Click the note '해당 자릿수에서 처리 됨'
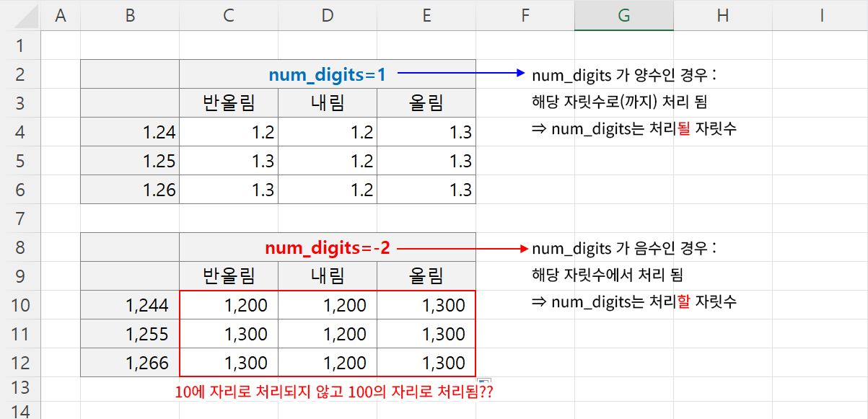The height and width of the screenshot is (419, 868). pyautogui.click(x=608, y=275)
